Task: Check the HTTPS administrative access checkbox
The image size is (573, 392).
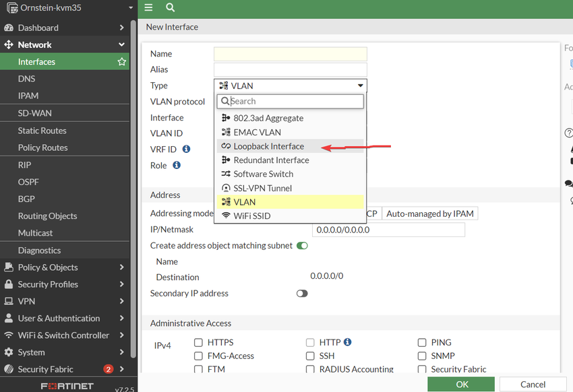Action: click(198, 342)
